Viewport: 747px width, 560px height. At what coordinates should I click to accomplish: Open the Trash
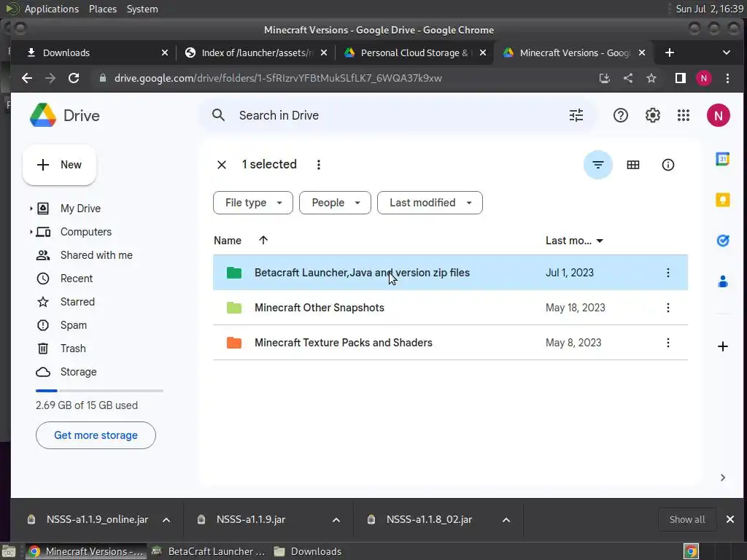tap(73, 349)
